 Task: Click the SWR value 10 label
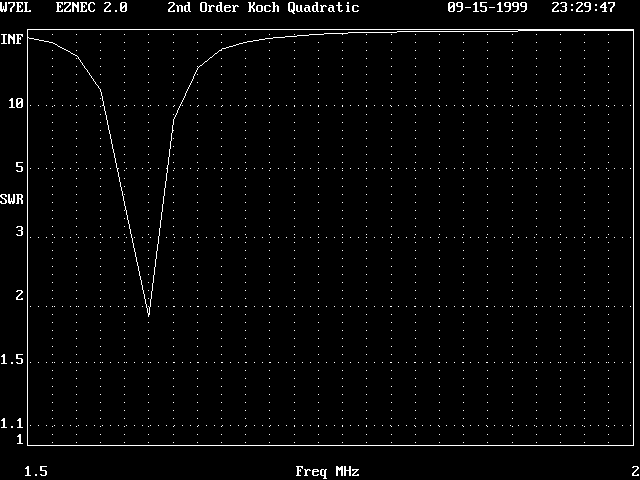point(16,104)
